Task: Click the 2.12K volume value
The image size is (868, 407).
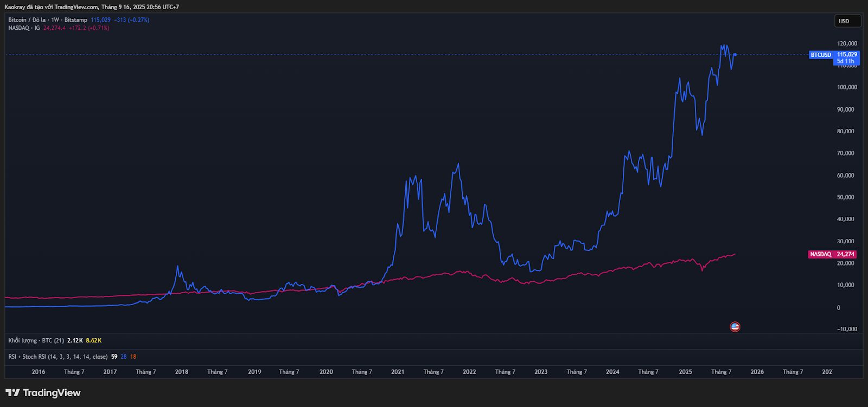Action: [x=75, y=340]
